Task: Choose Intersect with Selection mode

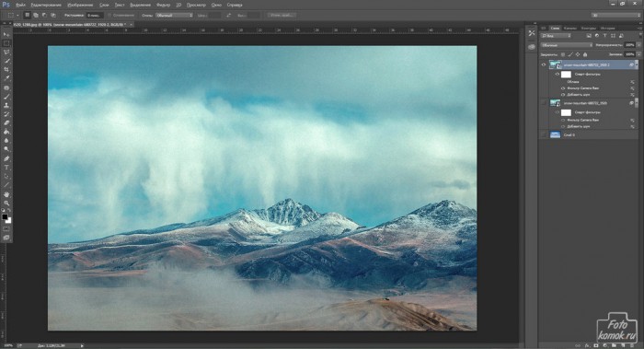Action: click(53, 16)
